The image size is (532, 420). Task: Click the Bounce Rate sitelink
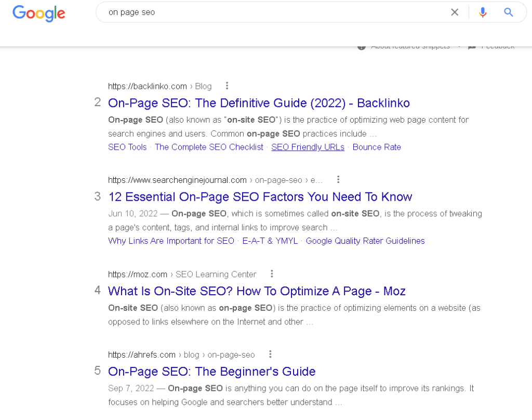(x=377, y=147)
